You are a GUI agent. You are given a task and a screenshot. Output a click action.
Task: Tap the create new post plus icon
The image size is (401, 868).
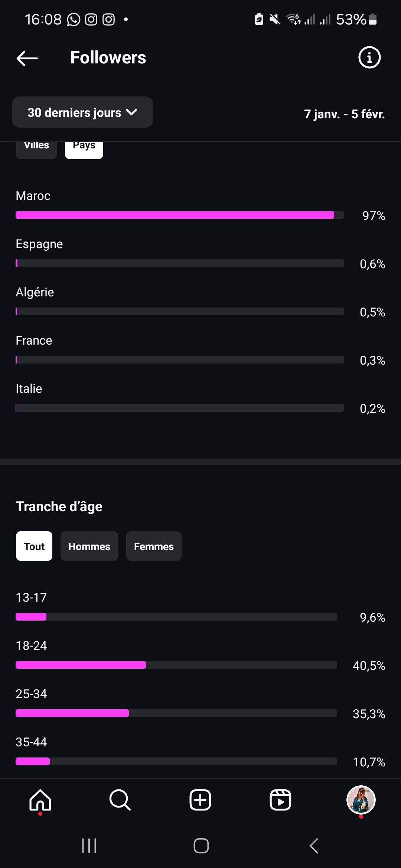pyautogui.click(x=200, y=800)
